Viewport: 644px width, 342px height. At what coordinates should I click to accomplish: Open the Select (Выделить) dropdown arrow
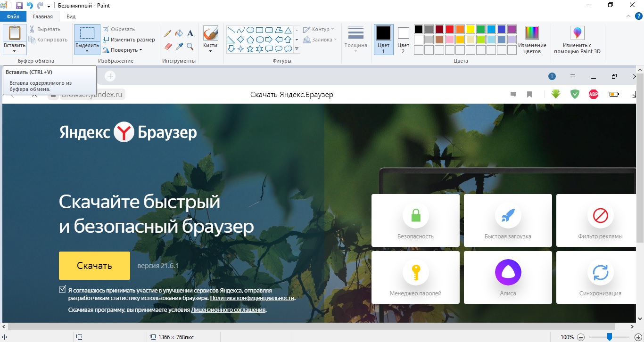87,51
